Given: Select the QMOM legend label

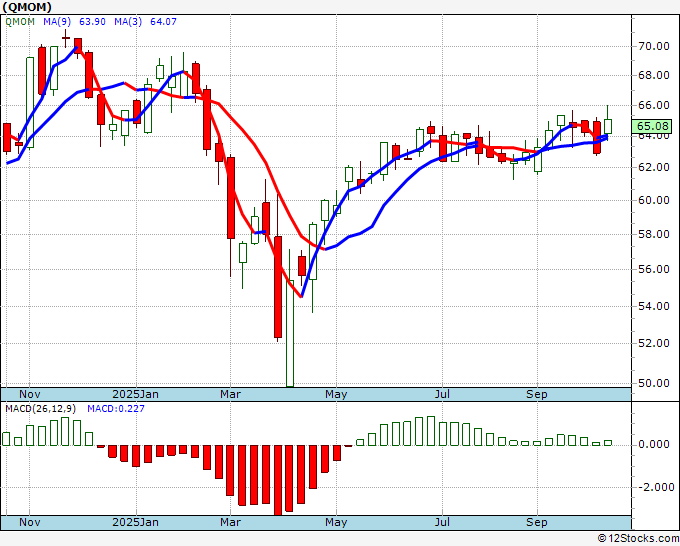Looking at the screenshot, I should tap(20, 22).
